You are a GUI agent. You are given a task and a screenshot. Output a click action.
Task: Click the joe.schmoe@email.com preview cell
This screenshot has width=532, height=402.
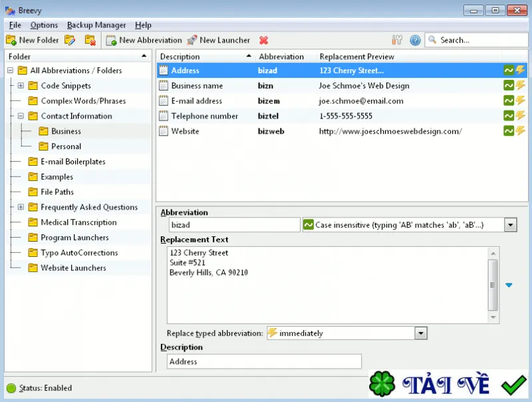click(x=361, y=101)
